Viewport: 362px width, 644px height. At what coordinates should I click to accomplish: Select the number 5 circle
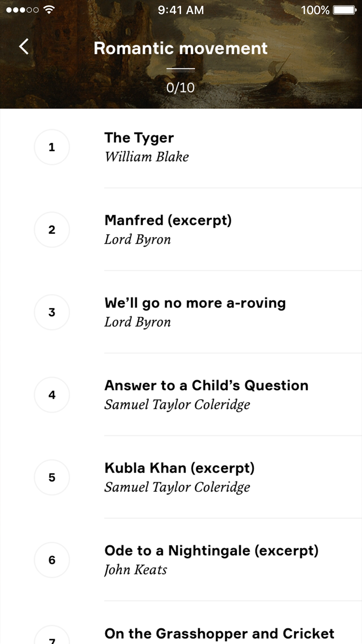pos(52,477)
